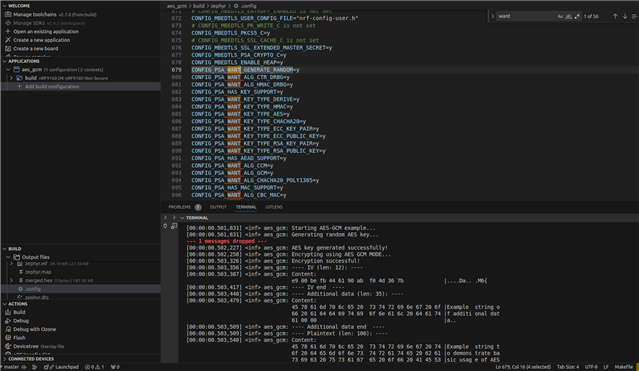Click the Manage SDKs icon

pyautogui.click(x=8, y=23)
